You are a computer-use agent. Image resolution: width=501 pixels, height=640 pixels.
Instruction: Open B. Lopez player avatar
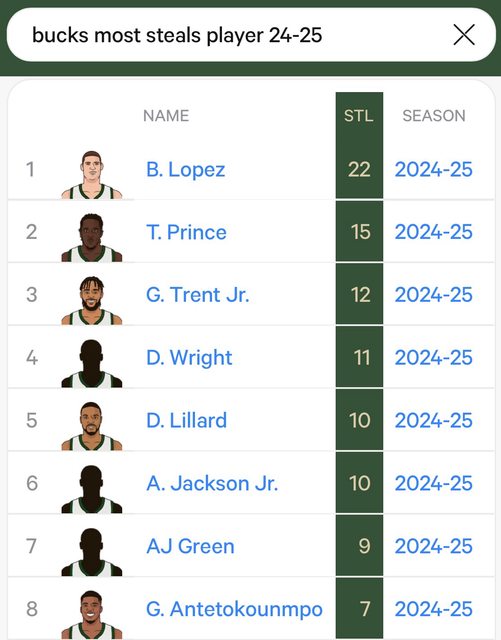click(x=92, y=175)
